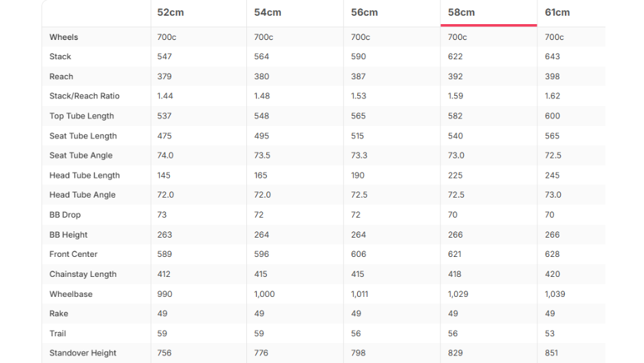
Task: Click the Seat Tube Angle row label
Action: pos(81,156)
